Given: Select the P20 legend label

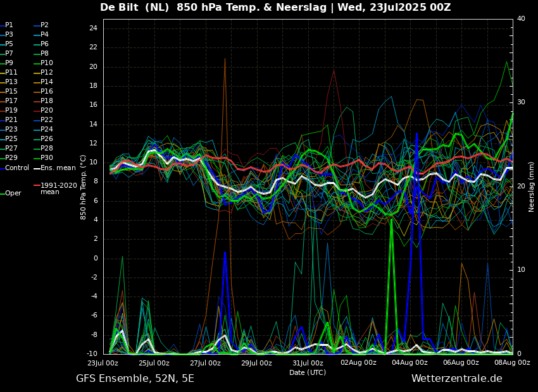Looking at the screenshot, I should 47,111.
